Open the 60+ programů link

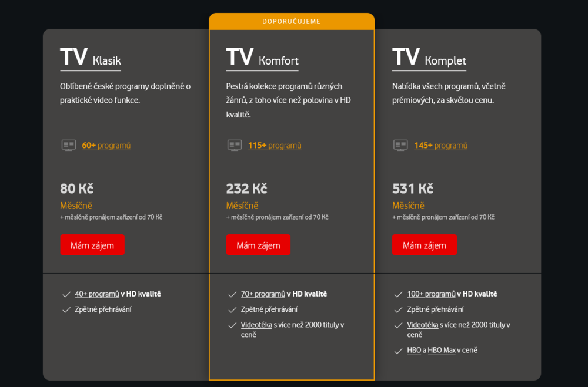tap(106, 146)
